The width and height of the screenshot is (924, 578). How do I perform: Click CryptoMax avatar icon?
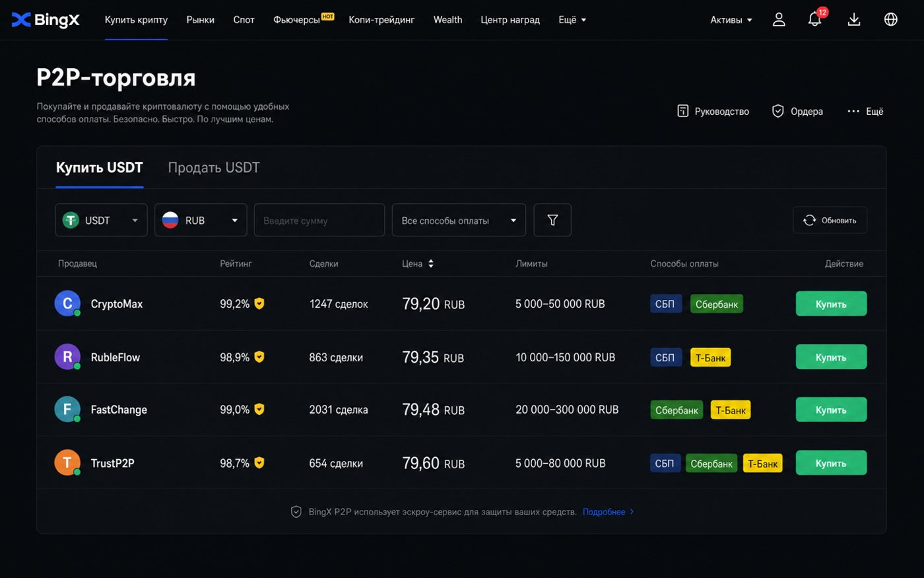67,304
